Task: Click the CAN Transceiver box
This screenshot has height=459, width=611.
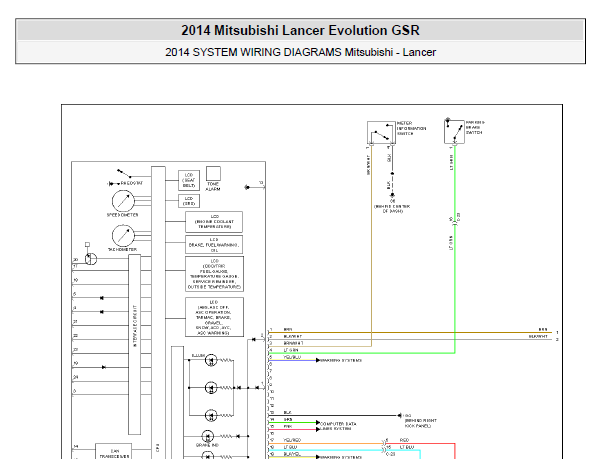Action: (113, 451)
